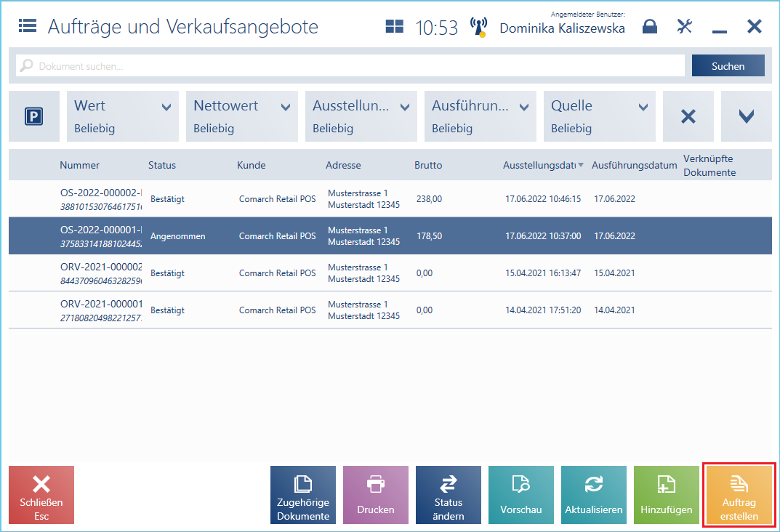
Task: Click Auftrag erstellen button
Action: pos(739,495)
